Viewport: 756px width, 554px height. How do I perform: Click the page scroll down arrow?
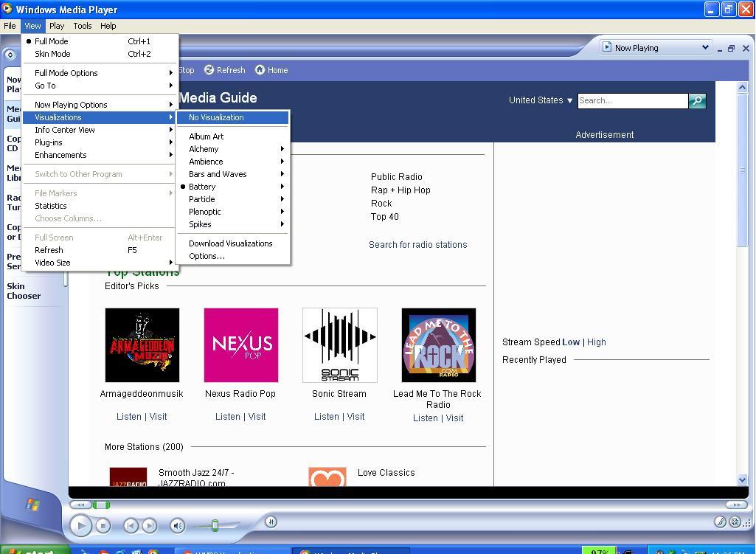tap(743, 479)
